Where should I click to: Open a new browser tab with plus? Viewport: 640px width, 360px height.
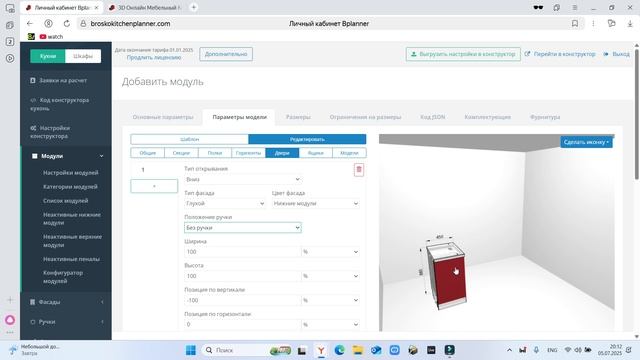tap(194, 7)
